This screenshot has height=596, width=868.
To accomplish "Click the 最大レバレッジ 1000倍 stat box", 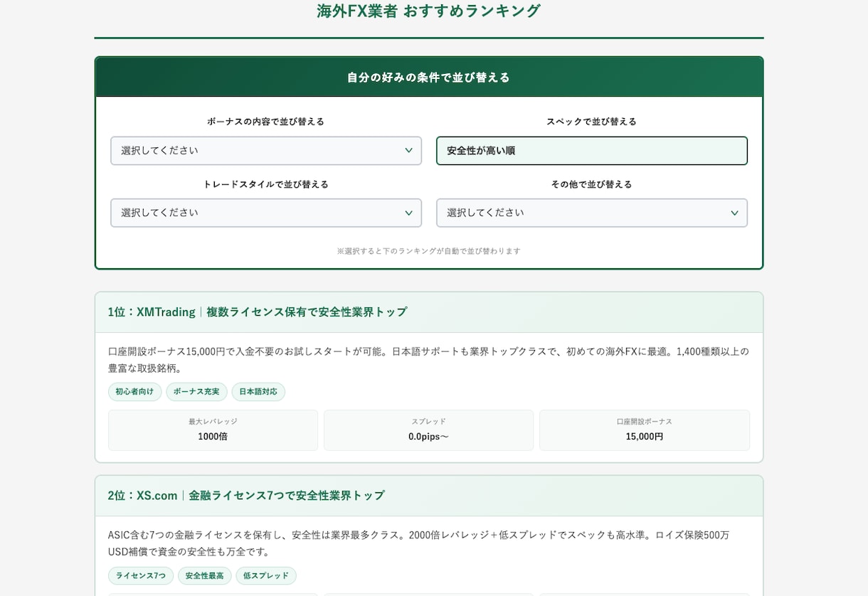I will click(x=213, y=430).
